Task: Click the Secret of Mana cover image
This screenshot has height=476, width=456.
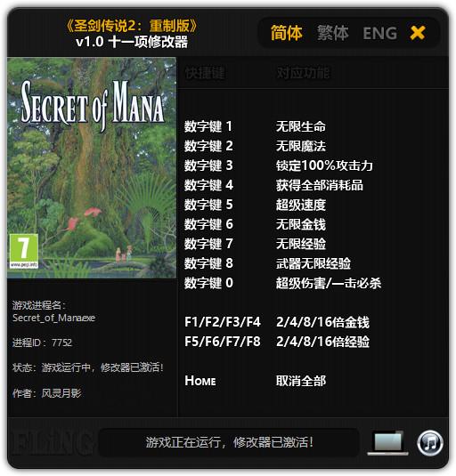Action: click(92, 168)
